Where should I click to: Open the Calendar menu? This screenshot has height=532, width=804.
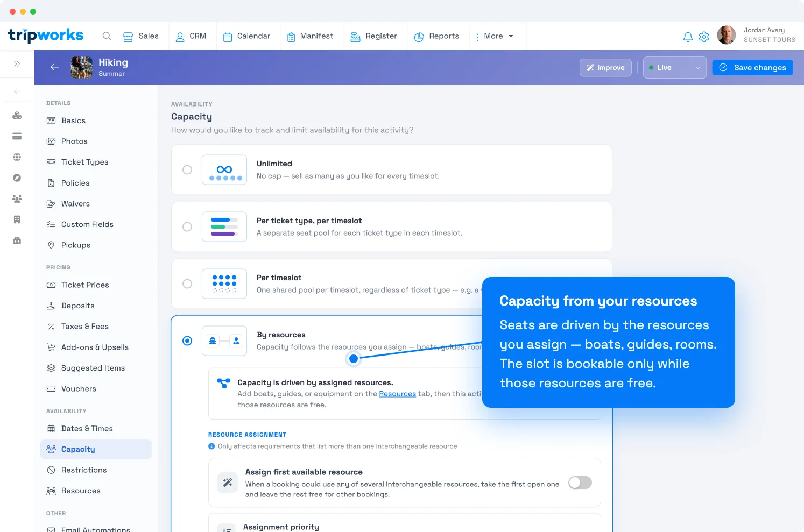(x=246, y=36)
